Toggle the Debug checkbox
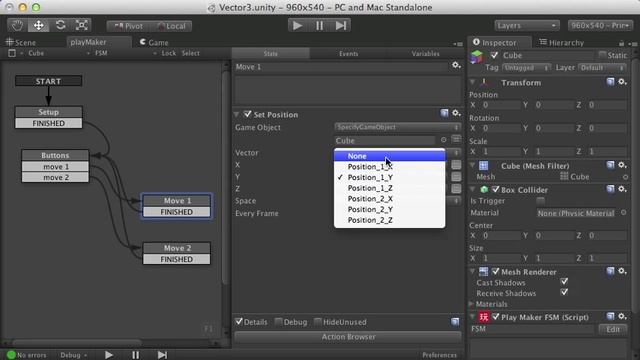640x360 pixels. pyautogui.click(x=279, y=322)
